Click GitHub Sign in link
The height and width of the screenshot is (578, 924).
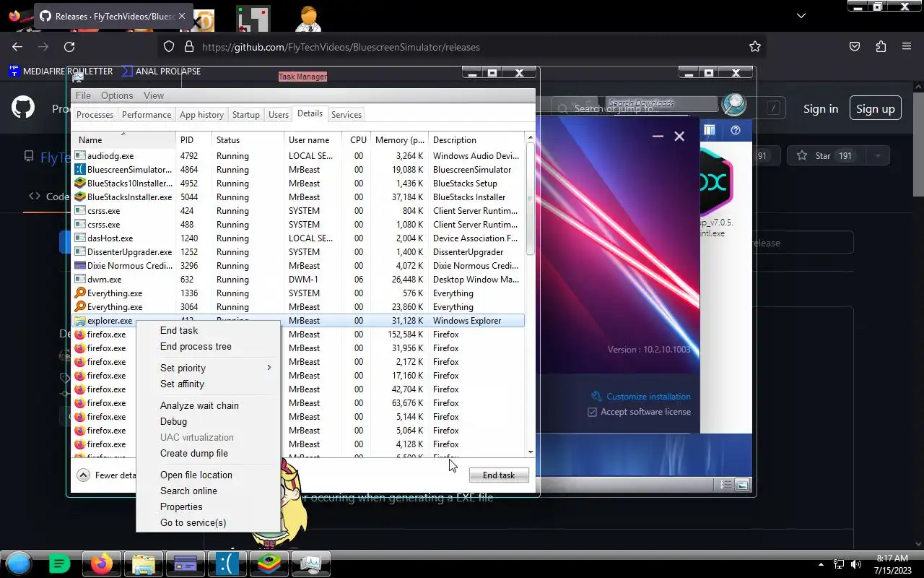821,108
